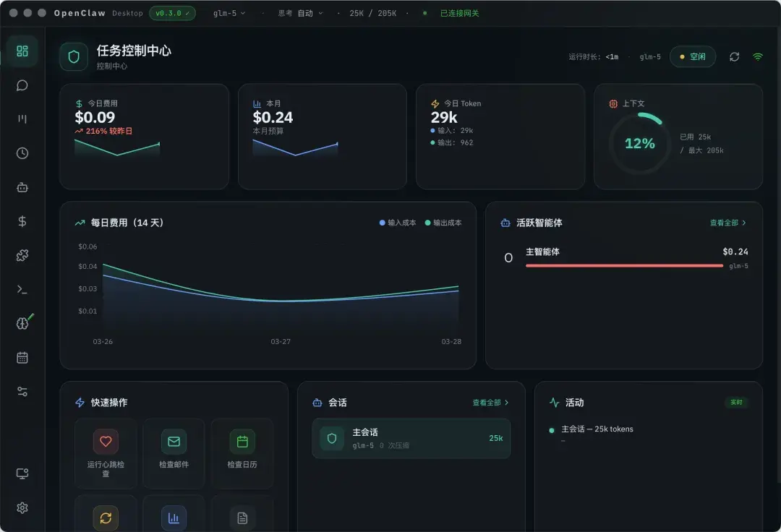Toggle the 输出成本 legend series
The height and width of the screenshot is (532, 781).
443,223
